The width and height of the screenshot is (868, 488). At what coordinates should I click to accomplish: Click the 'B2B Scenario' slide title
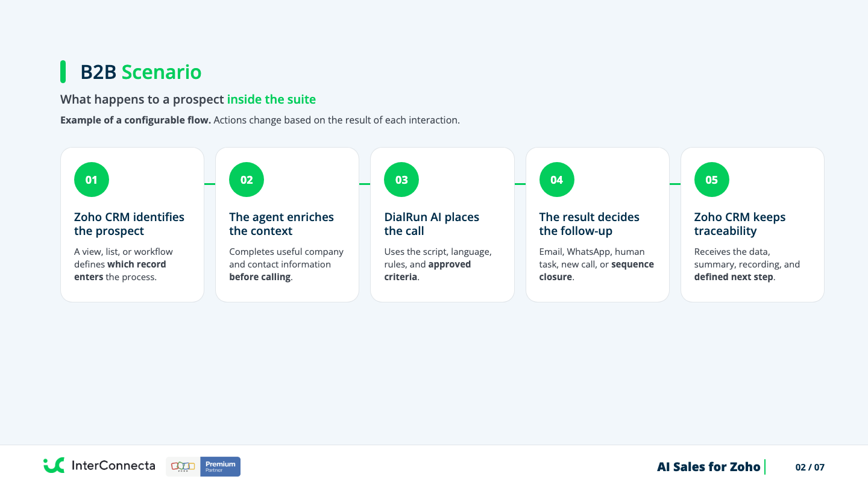tap(141, 72)
